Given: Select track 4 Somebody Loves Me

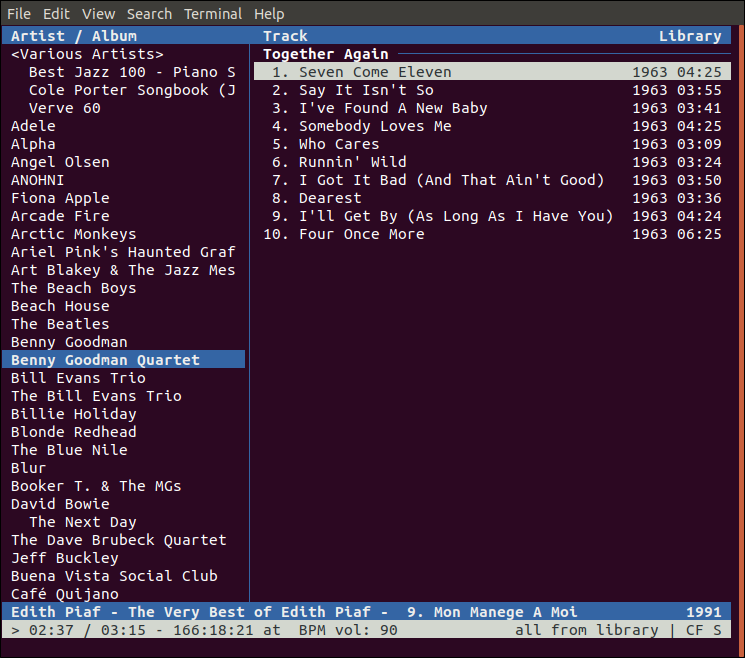Looking at the screenshot, I should coord(492,126).
